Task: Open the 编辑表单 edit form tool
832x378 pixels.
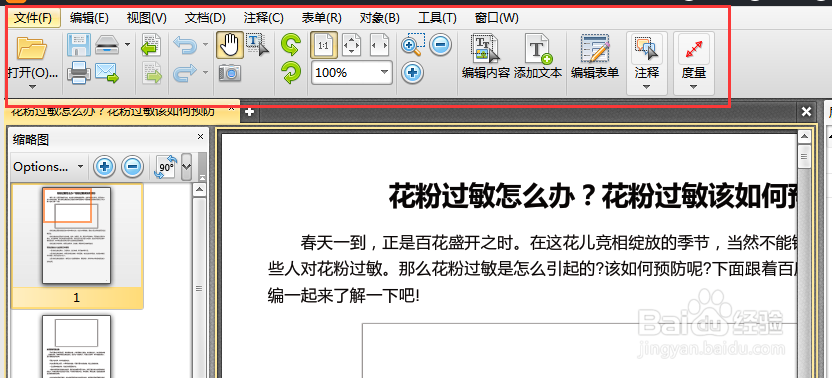Action: [x=595, y=57]
